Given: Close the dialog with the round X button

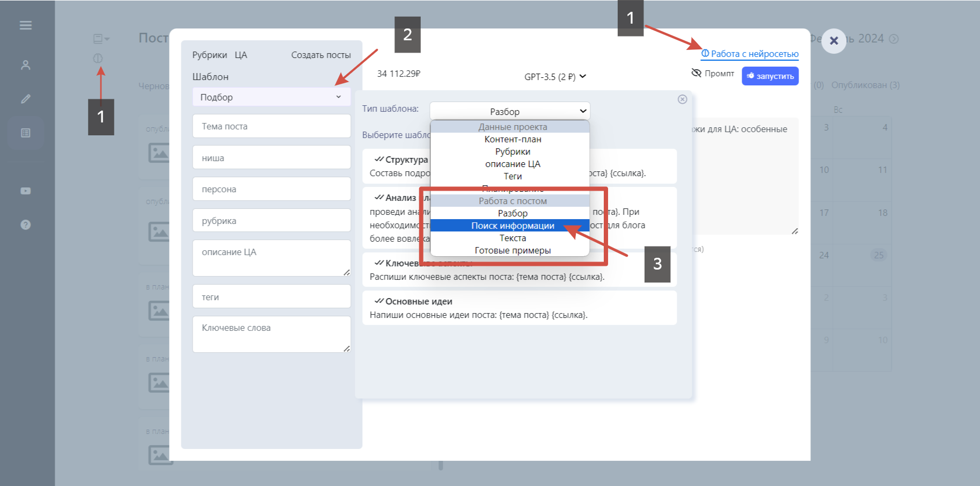Looking at the screenshot, I should [x=833, y=40].
